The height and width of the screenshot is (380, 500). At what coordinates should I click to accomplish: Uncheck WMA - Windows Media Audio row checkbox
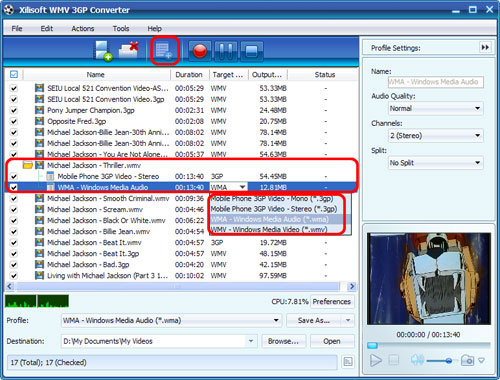pyautogui.click(x=14, y=187)
